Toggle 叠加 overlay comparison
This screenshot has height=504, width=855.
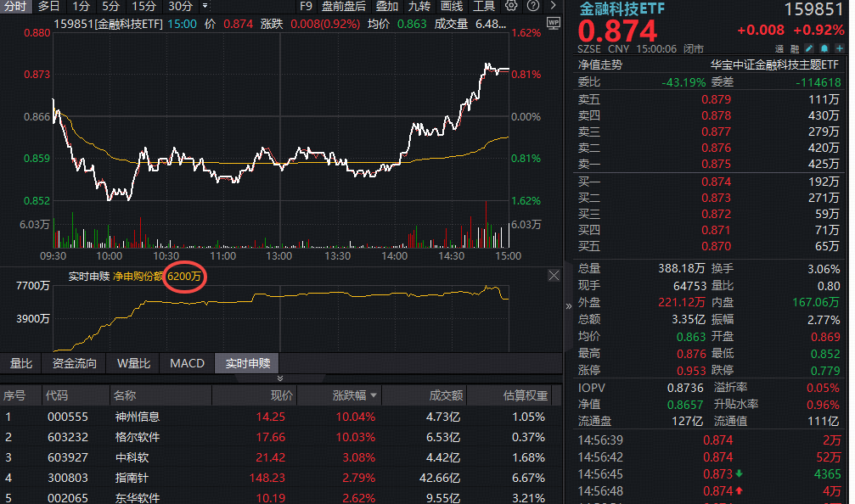(x=386, y=6)
